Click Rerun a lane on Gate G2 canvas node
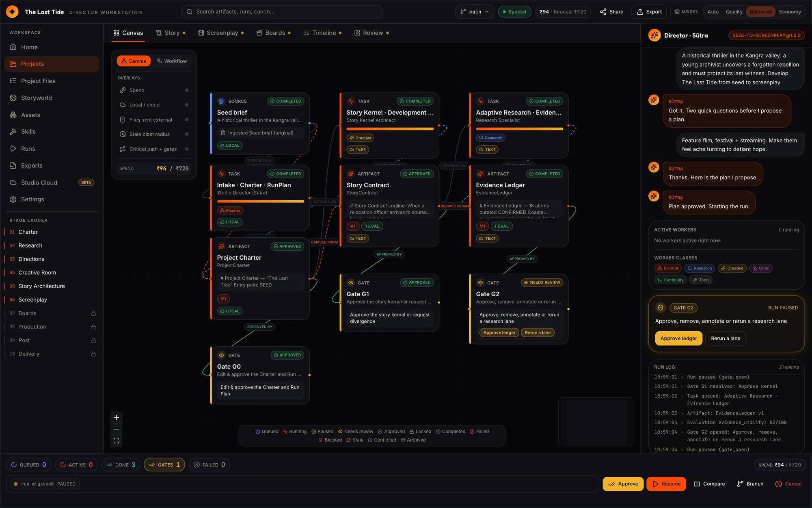 click(538, 333)
